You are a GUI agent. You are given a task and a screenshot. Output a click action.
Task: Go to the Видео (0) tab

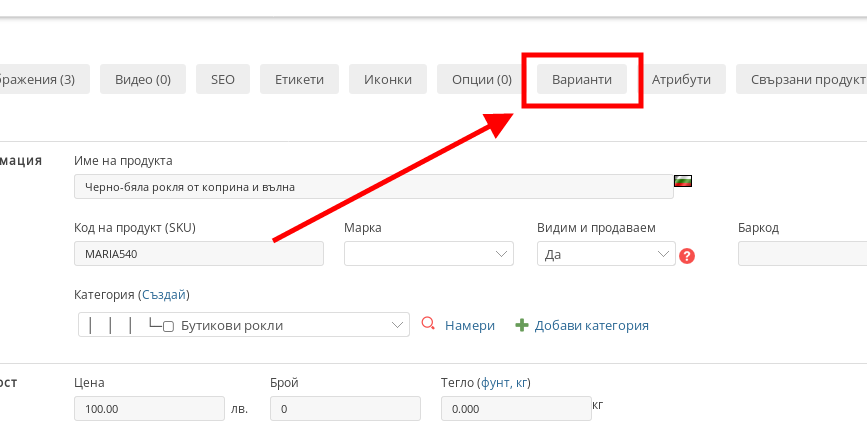pos(143,79)
